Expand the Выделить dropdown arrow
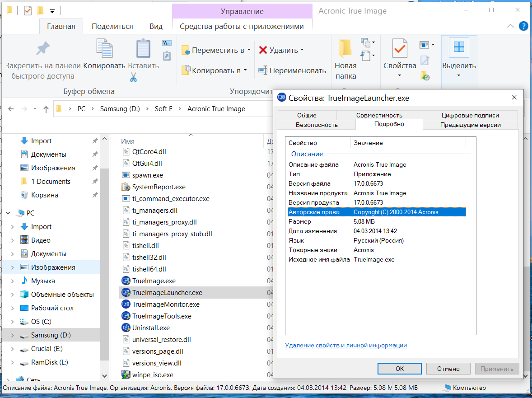Screen dimensions: 532x398 [459, 75]
